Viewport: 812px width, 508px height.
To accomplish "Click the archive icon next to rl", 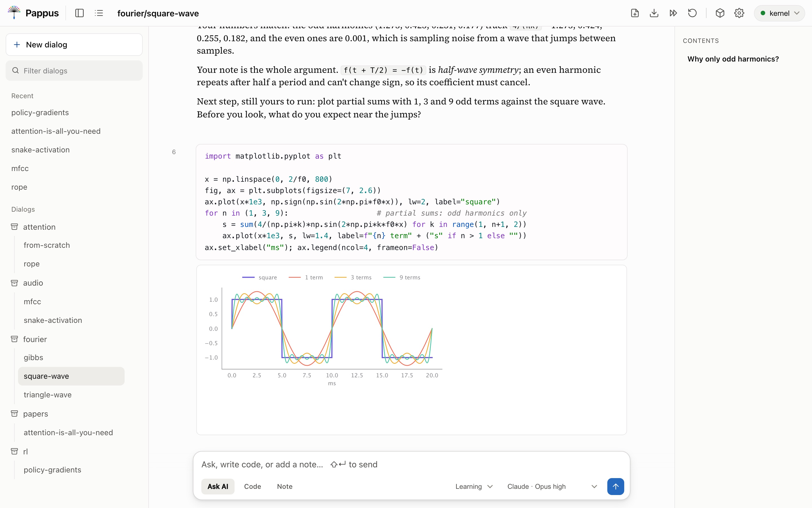I will pos(14,451).
